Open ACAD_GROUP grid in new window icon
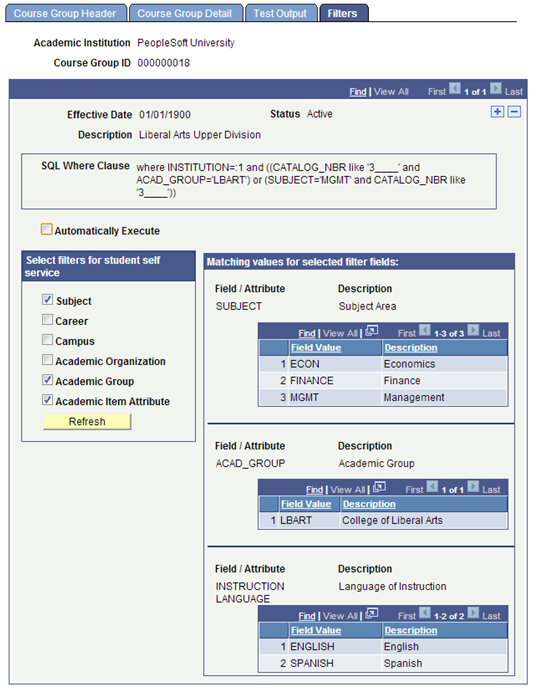This screenshot has width=533, height=691. tap(379, 487)
